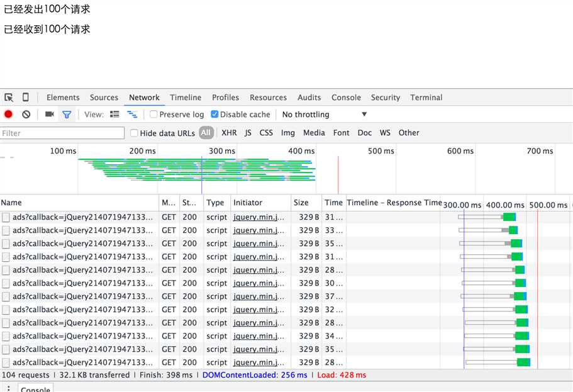Filter requests by Other

(x=409, y=133)
